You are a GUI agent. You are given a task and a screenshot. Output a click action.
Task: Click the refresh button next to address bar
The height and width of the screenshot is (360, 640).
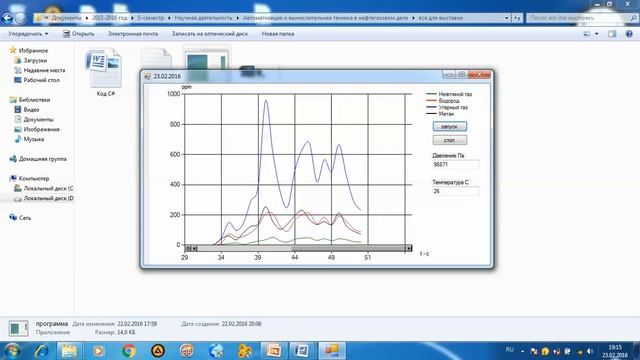[x=517, y=18]
